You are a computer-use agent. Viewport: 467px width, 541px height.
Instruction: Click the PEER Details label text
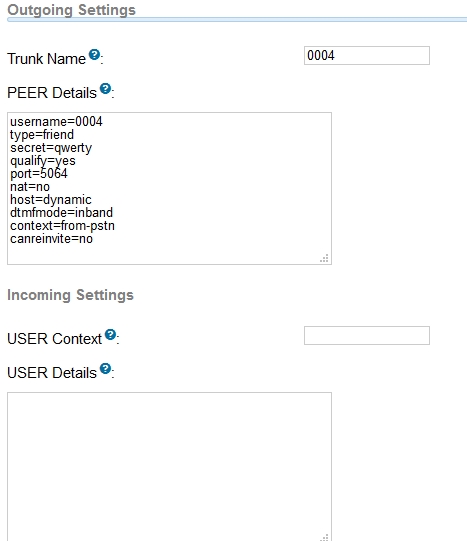coord(52,93)
